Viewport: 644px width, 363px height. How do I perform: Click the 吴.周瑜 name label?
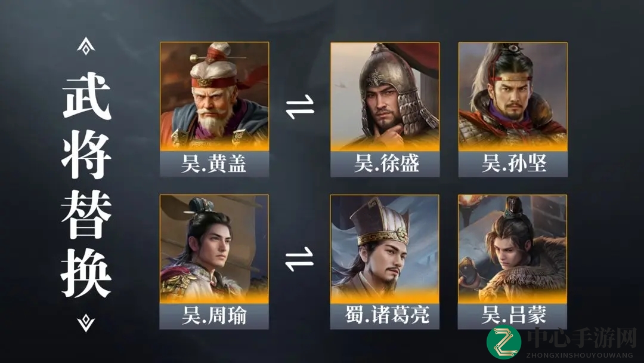coord(214,316)
